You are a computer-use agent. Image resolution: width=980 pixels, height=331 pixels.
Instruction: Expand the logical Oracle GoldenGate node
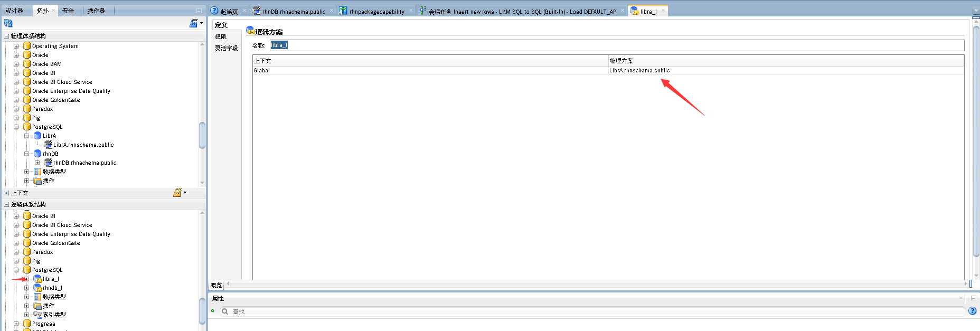coord(16,243)
